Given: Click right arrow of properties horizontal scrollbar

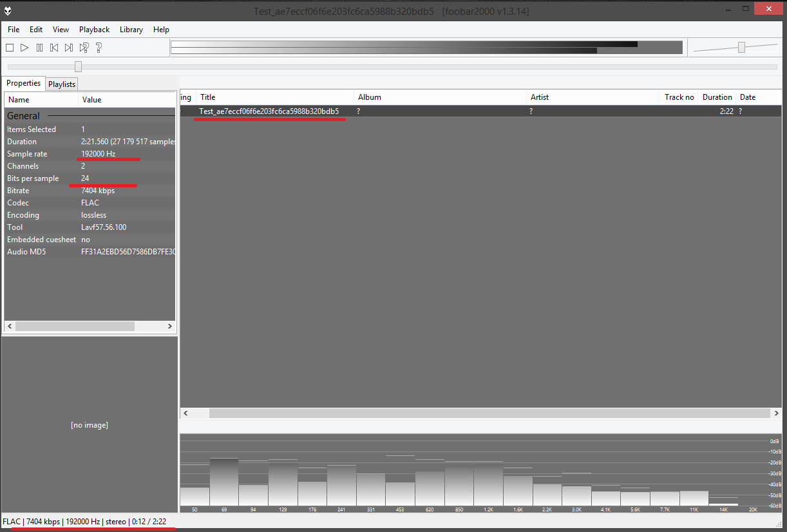Looking at the screenshot, I should (x=170, y=327).
